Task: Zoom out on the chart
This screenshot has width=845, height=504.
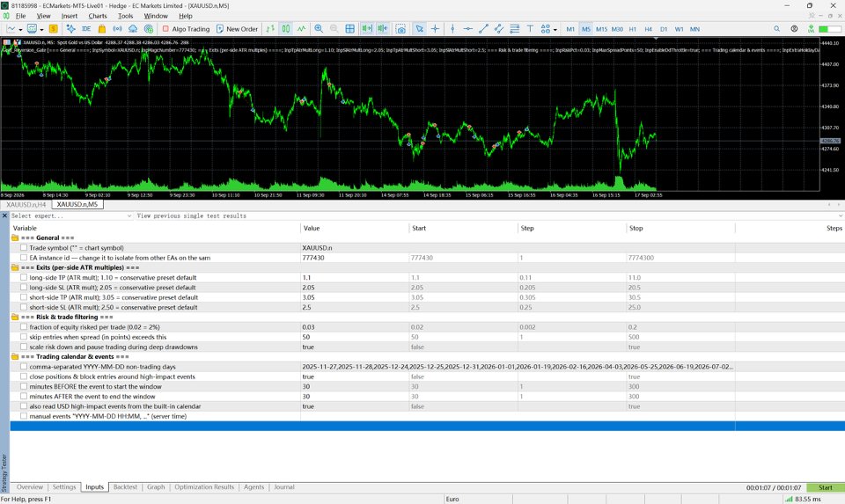Action: point(334,29)
